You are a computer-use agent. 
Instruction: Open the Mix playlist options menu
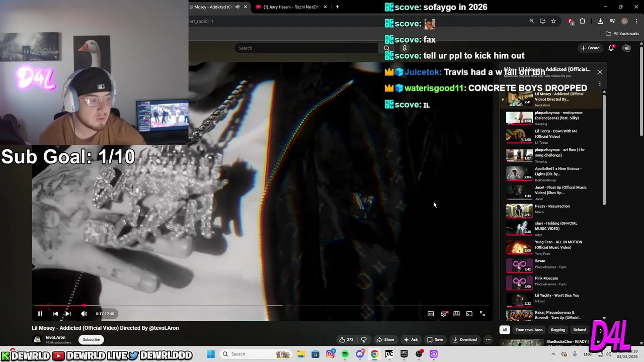pyautogui.click(x=600, y=84)
